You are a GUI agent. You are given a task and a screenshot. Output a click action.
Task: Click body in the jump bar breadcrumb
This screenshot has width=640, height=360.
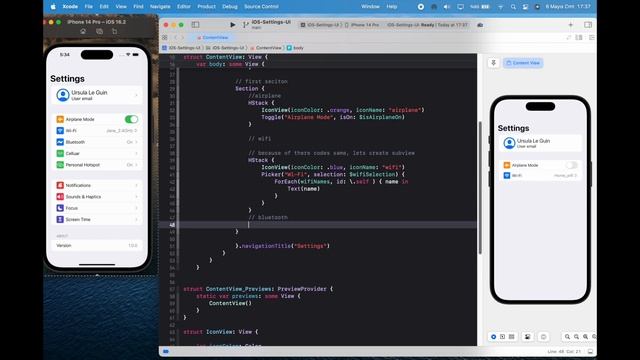coord(295,48)
